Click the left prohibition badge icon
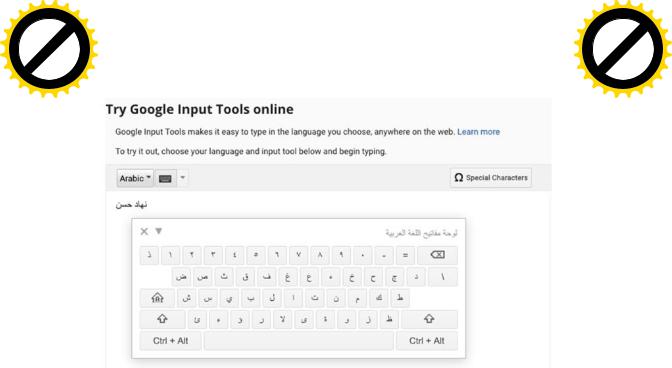 click(49, 48)
